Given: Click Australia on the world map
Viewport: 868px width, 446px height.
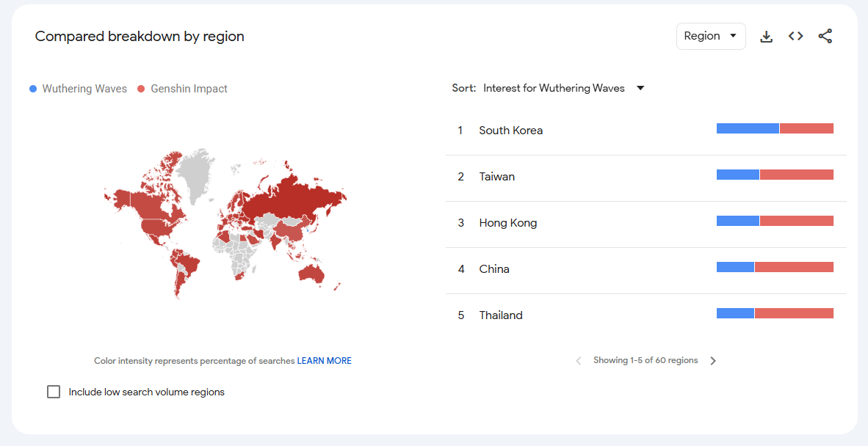Looking at the screenshot, I should tap(311, 273).
